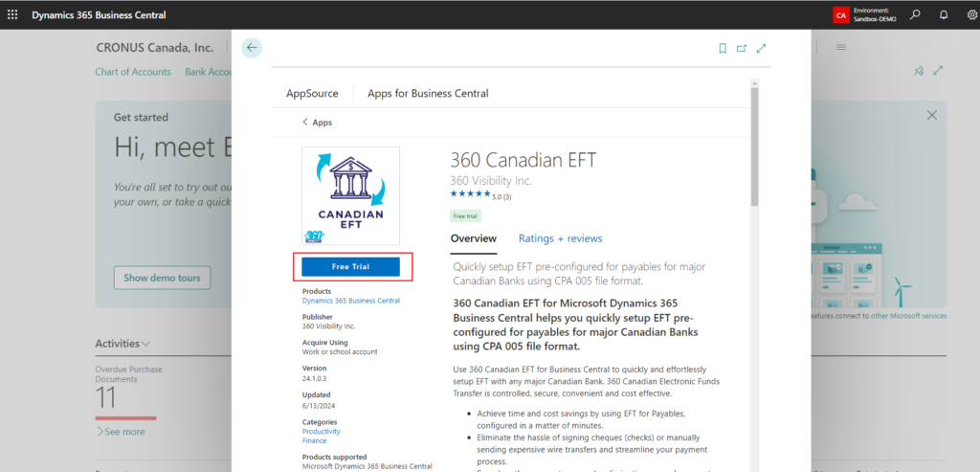Bookmark this page with the bookmark icon

[723, 48]
